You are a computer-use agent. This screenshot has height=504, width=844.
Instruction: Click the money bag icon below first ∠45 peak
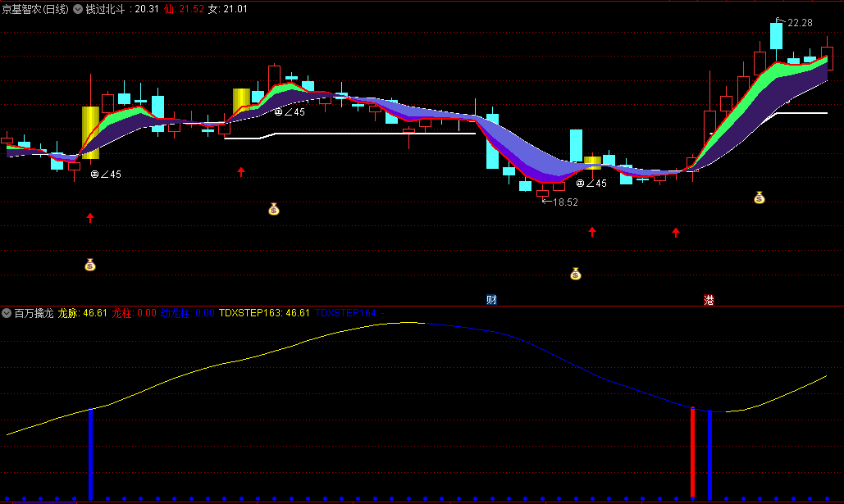pyautogui.click(x=274, y=209)
